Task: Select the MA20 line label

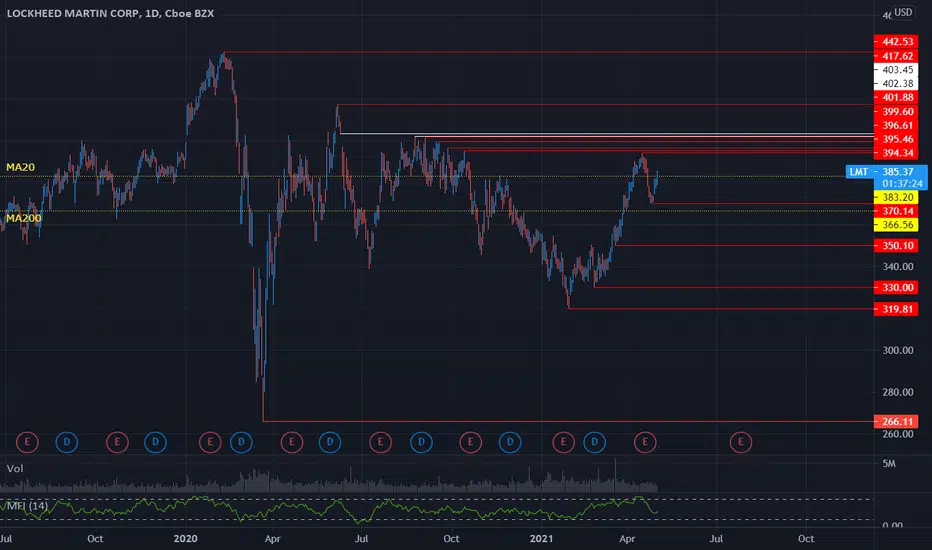Action: point(20,167)
